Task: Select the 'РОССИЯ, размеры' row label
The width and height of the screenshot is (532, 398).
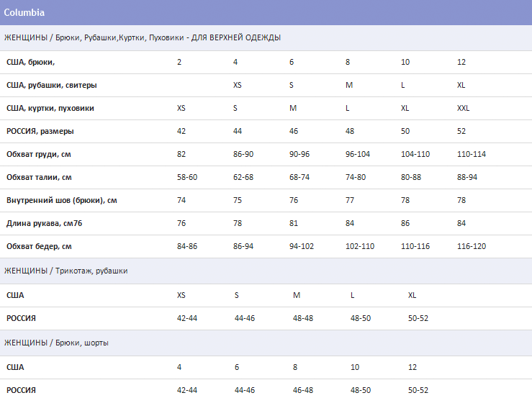Action: click(40, 131)
